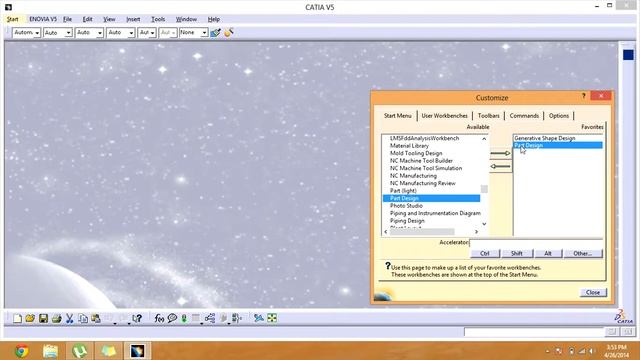This screenshot has width=640, height=360.
Task: Select Material Library in Available list
Action: pyautogui.click(x=409, y=146)
